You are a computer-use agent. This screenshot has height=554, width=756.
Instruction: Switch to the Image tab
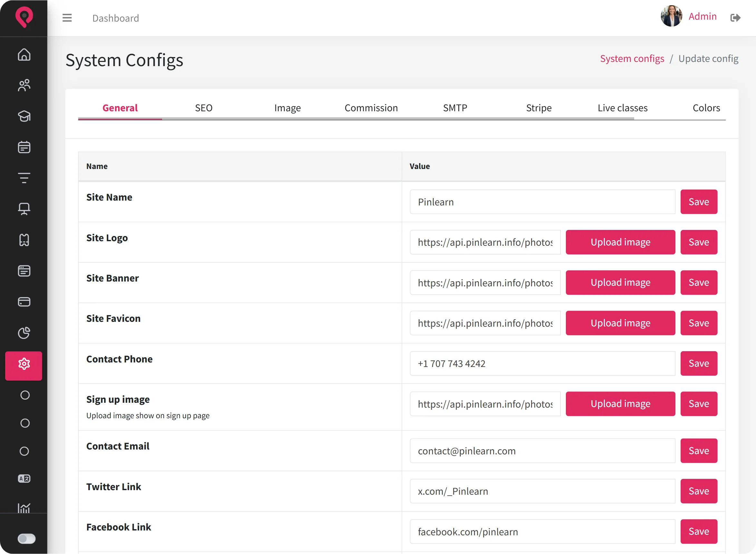[287, 108]
